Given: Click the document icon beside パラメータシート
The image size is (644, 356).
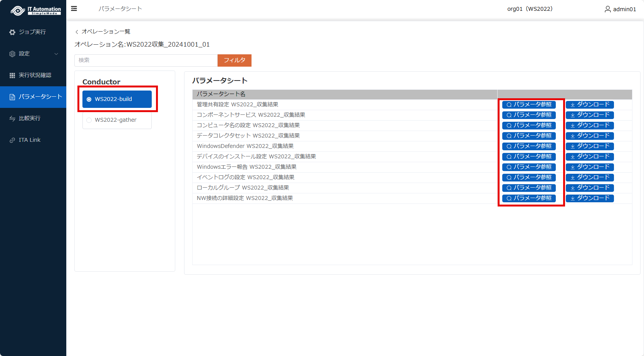Looking at the screenshot, I should [x=12, y=97].
